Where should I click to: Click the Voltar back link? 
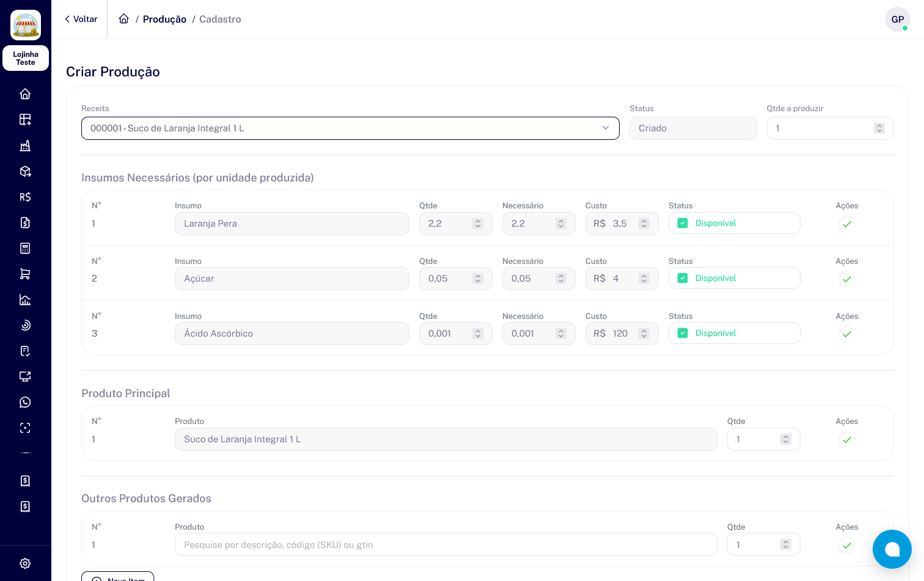point(81,19)
